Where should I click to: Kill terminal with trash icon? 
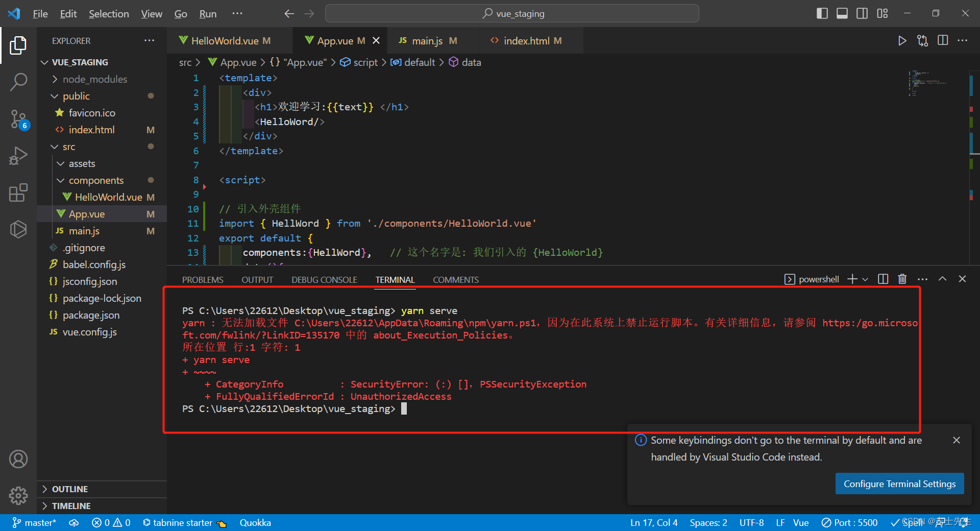(x=902, y=279)
